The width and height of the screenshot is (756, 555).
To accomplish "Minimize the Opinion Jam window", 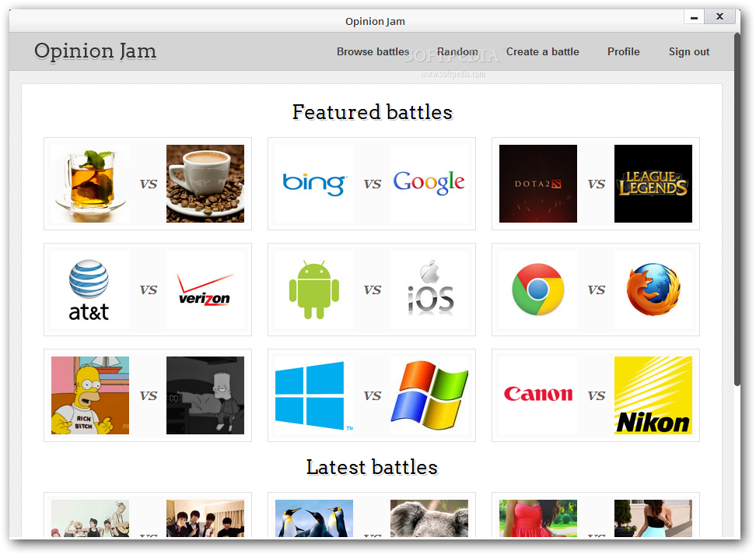I will 695,17.
